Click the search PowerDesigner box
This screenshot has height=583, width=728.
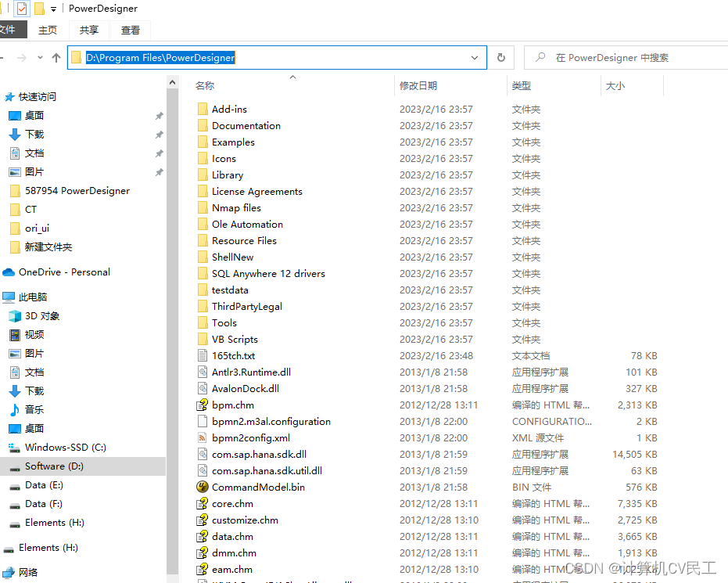point(626,58)
